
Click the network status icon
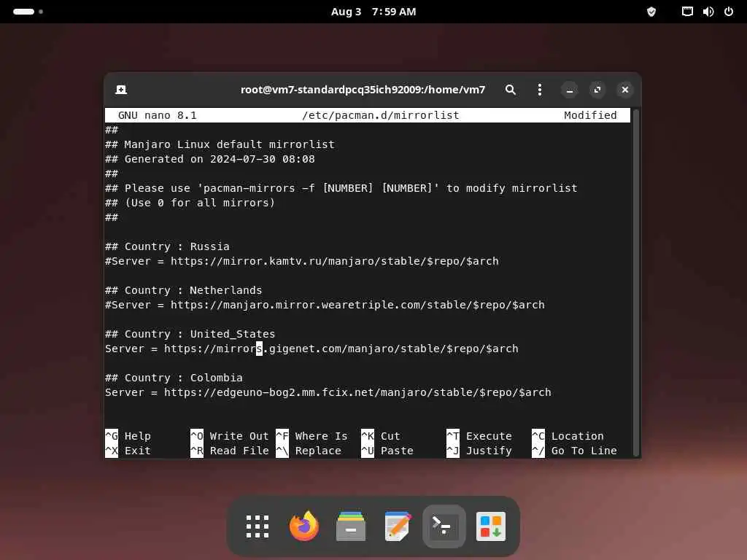pyautogui.click(x=687, y=12)
